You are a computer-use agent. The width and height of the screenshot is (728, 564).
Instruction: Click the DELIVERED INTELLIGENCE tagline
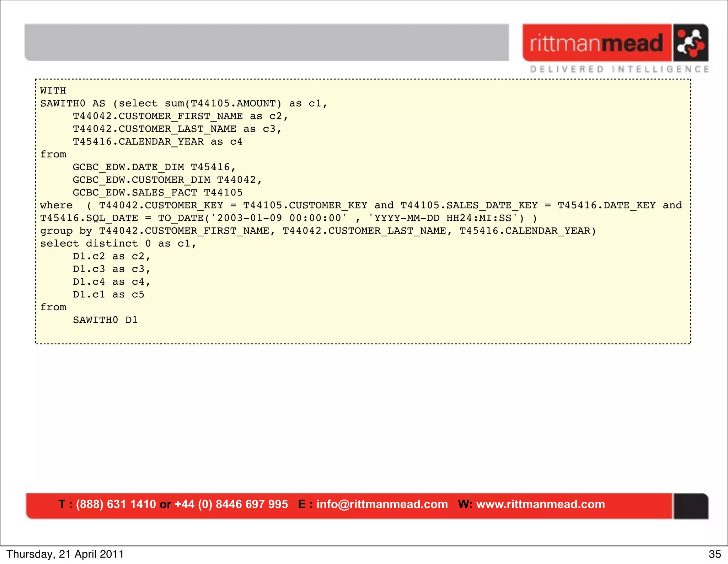[620, 69]
